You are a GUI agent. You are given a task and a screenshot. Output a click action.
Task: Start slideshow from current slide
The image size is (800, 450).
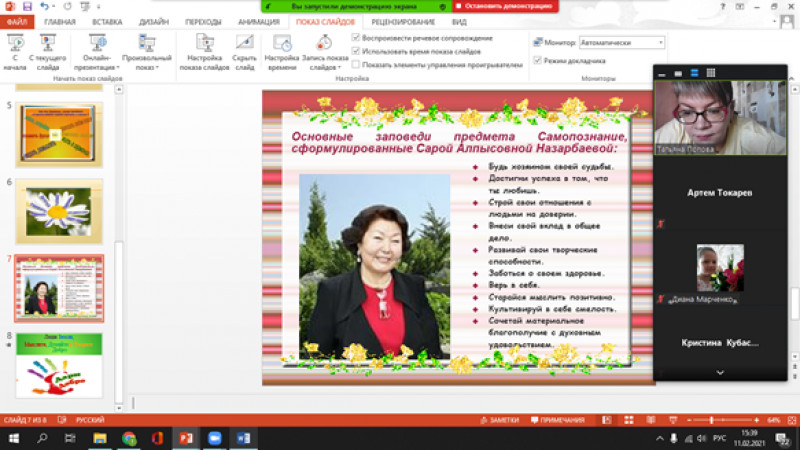click(47, 52)
